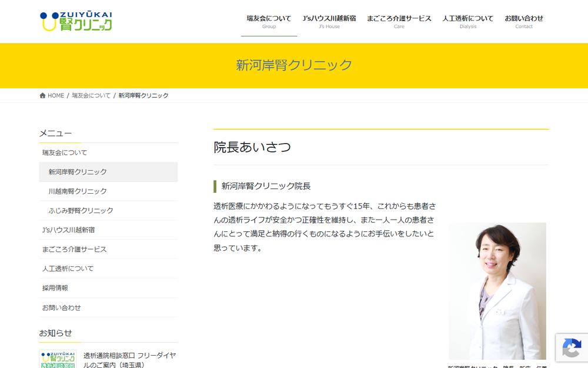
Task: Select 川越南腎クリニック in sidebar menu
Action: click(108, 191)
